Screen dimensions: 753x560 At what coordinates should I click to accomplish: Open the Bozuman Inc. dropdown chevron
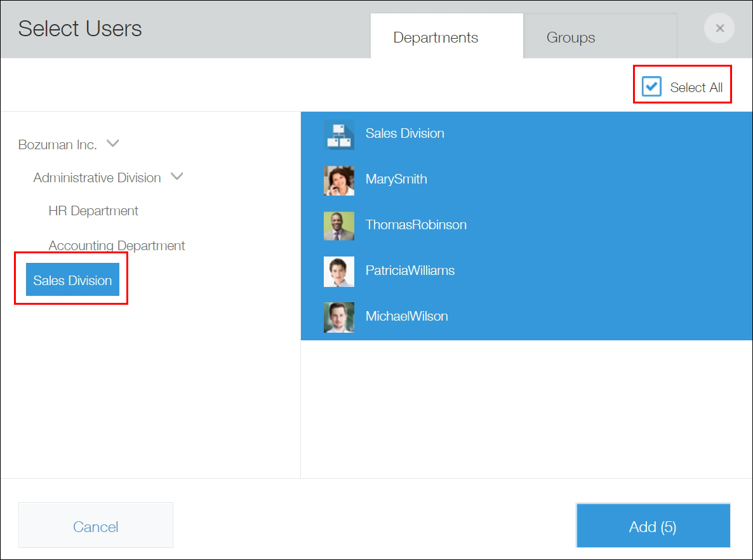112,143
